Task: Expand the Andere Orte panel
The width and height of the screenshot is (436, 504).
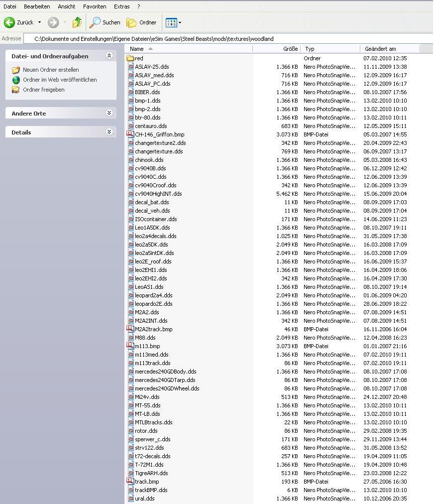Action: [109, 114]
